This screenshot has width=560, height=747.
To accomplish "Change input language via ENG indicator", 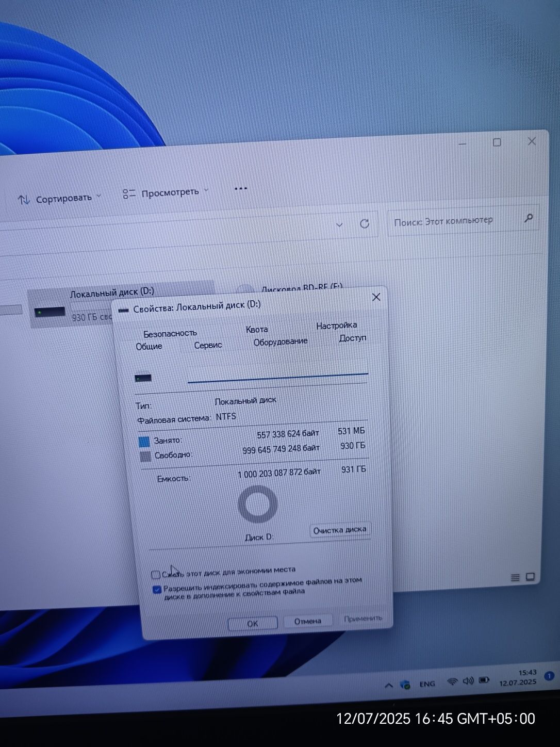I will pyautogui.click(x=427, y=684).
